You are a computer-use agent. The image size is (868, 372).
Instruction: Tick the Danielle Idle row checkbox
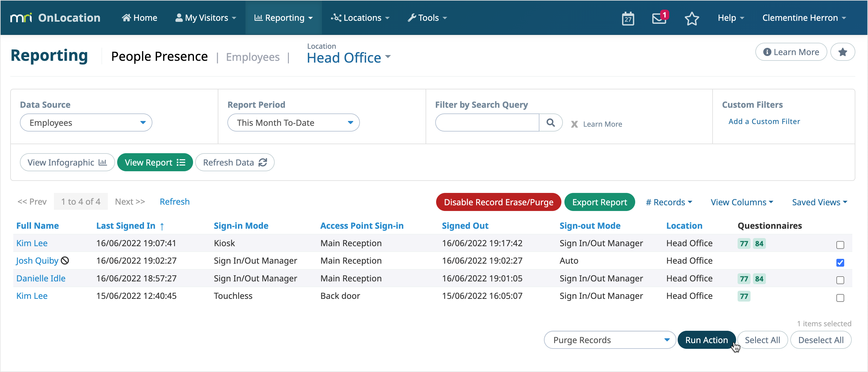click(840, 280)
